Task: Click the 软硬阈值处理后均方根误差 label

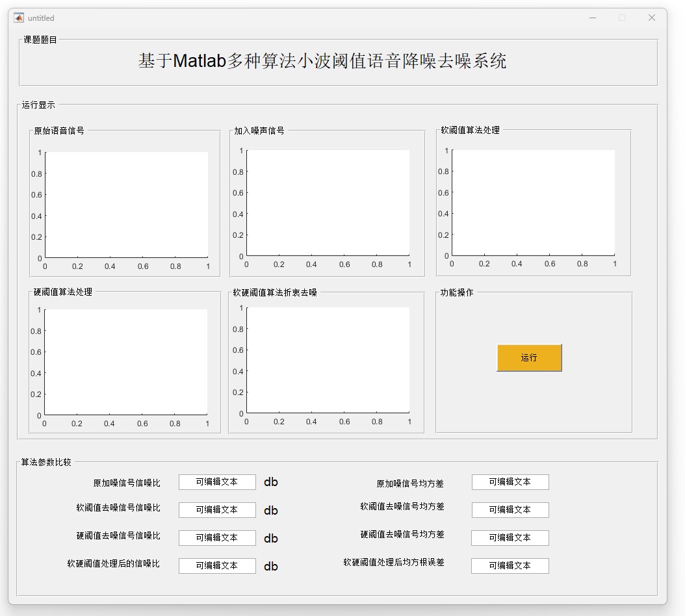Action: point(394,562)
